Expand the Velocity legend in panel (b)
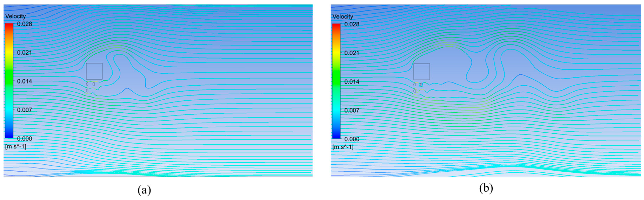Image resolution: width=644 pixels, height=200 pixels. [342, 17]
